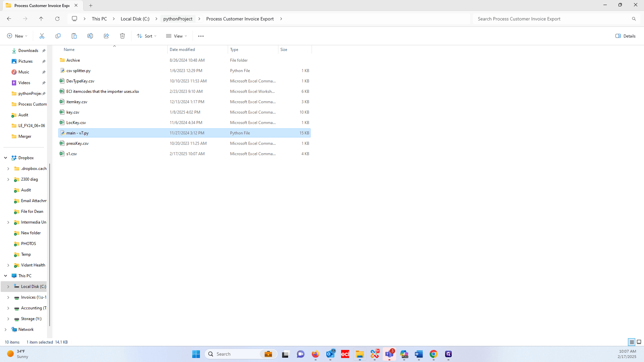Switch to details list view icon in status bar
644x362 pixels.
click(x=632, y=342)
